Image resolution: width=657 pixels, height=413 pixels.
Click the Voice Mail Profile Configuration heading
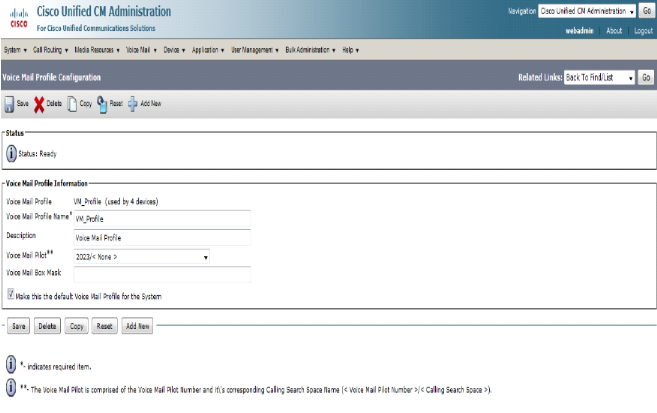pyautogui.click(x=52, y=77)
